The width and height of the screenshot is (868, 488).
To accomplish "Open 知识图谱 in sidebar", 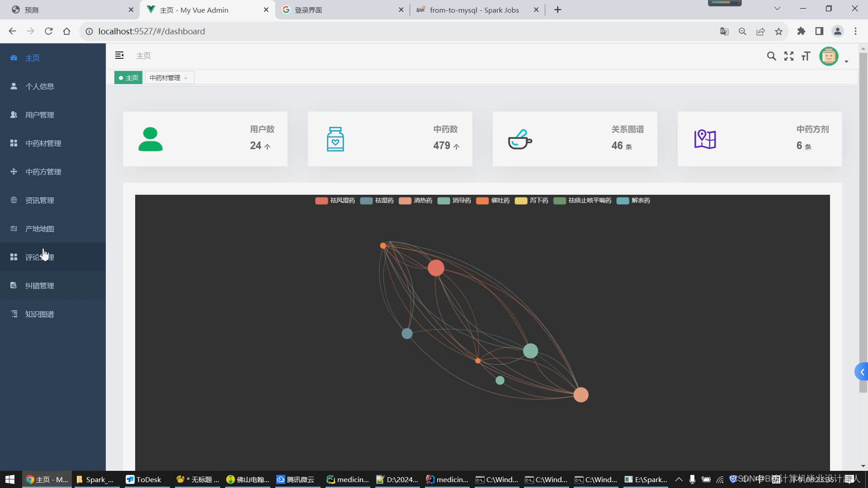I will (x=40, y=314).
